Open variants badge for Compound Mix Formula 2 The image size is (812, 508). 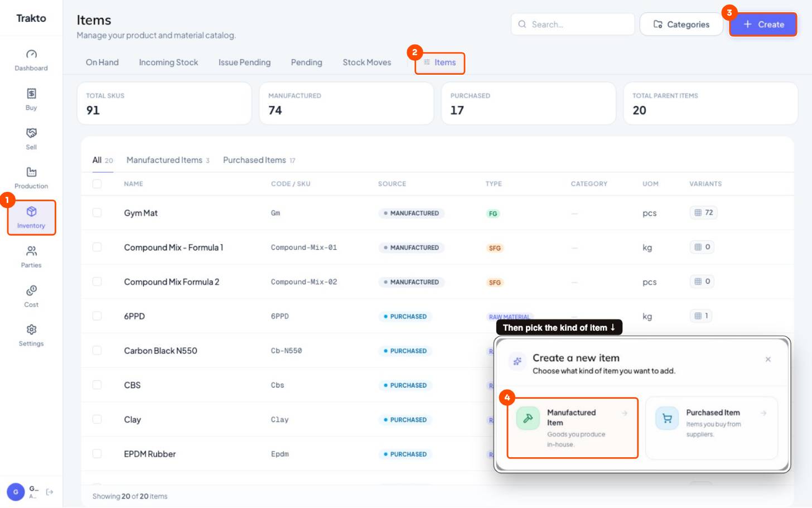(703, 282)
